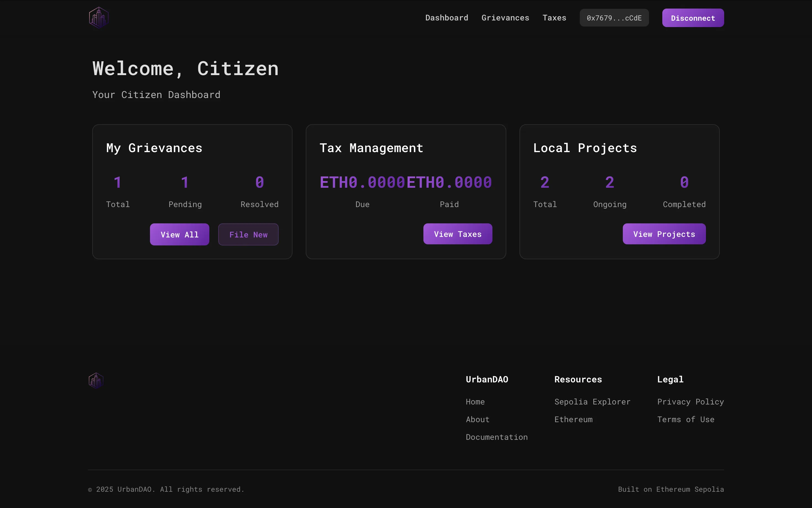This screenshot has height=508, width=812.
Task: Open the footer Documentation link
Action: (x=496, y=437)
